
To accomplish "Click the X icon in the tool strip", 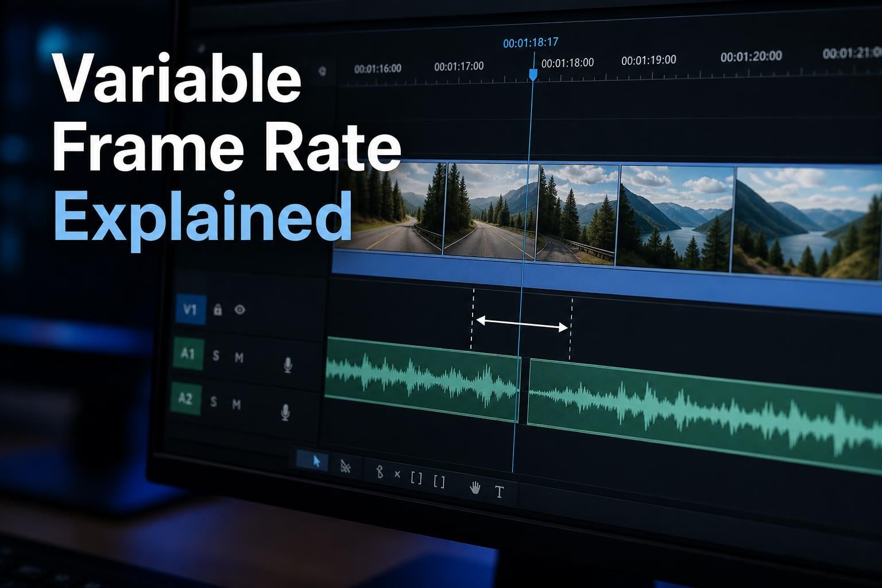I will click(x=397, y=474).
